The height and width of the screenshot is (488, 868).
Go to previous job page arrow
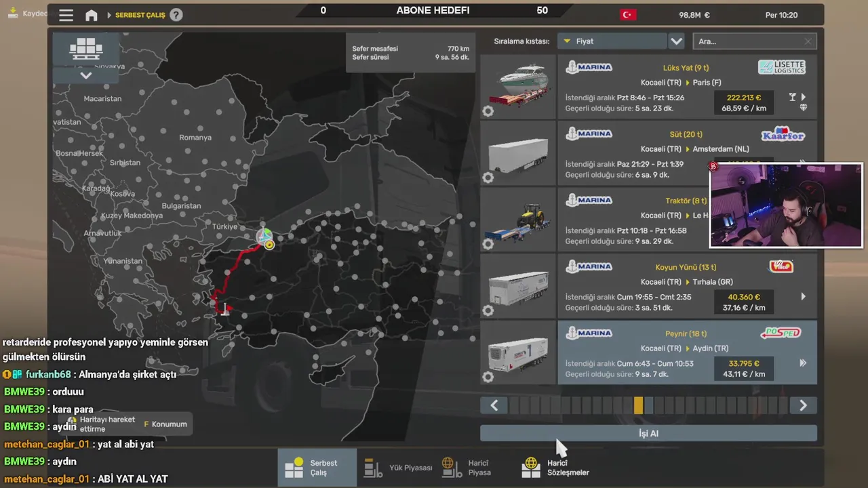point(494,405)
